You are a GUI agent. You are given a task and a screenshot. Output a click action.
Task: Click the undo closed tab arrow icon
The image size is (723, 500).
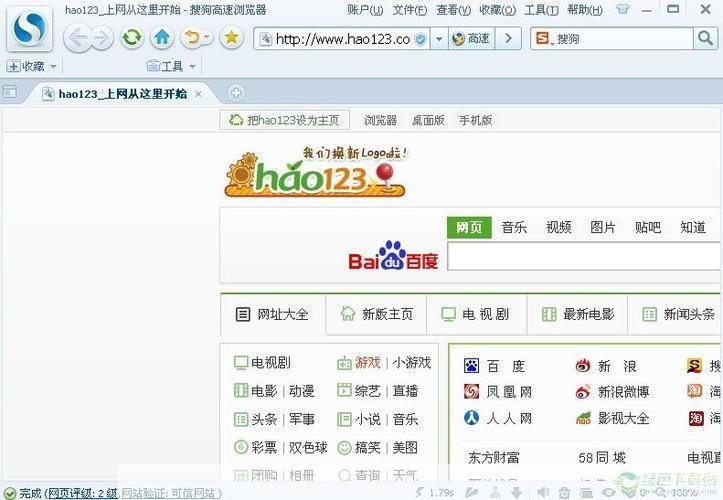[192, 37]
